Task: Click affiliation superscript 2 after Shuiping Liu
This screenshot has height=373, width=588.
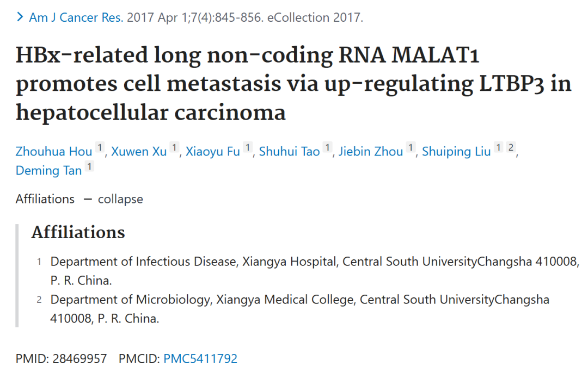Action: (511, 147)
